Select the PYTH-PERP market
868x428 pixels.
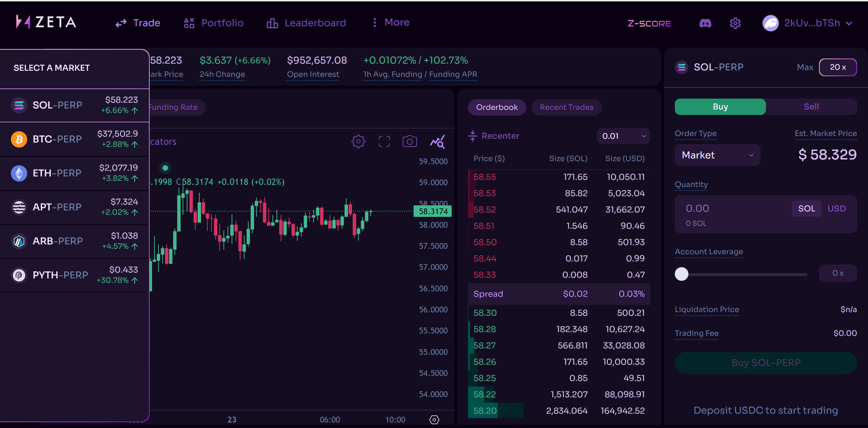[x=75, y=275]
